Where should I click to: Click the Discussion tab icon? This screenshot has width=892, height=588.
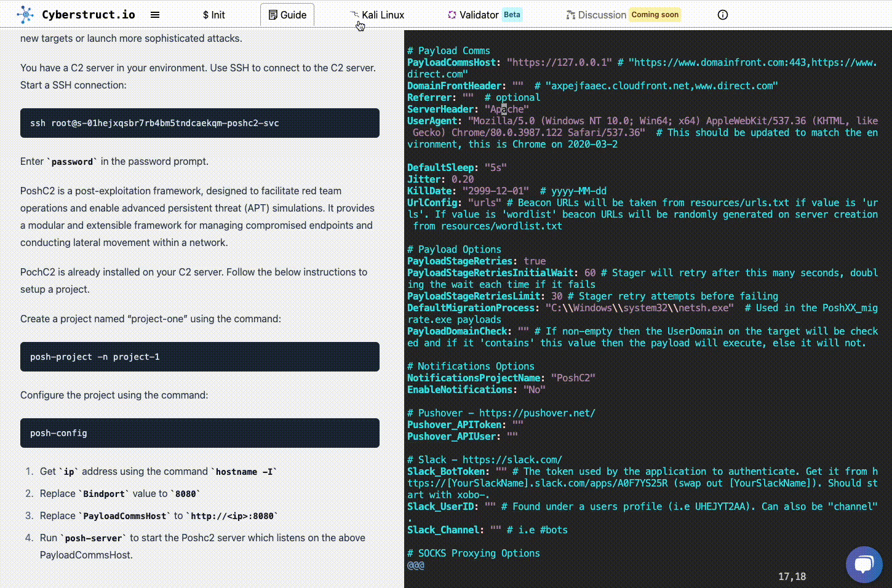tap(570, 15)
